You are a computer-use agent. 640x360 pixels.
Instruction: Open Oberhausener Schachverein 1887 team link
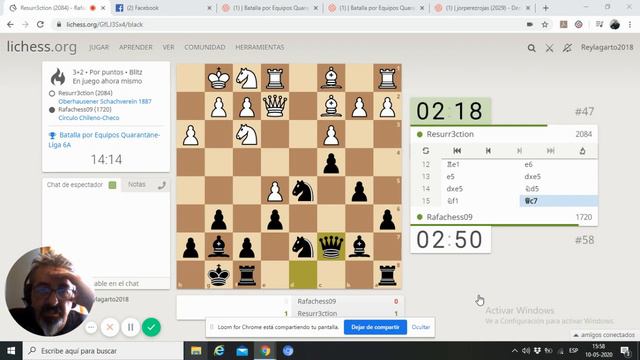(105, 101)
